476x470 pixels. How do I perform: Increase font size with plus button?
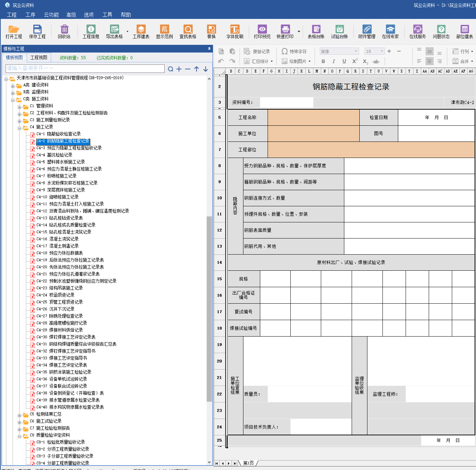click(x=389, y=51)
